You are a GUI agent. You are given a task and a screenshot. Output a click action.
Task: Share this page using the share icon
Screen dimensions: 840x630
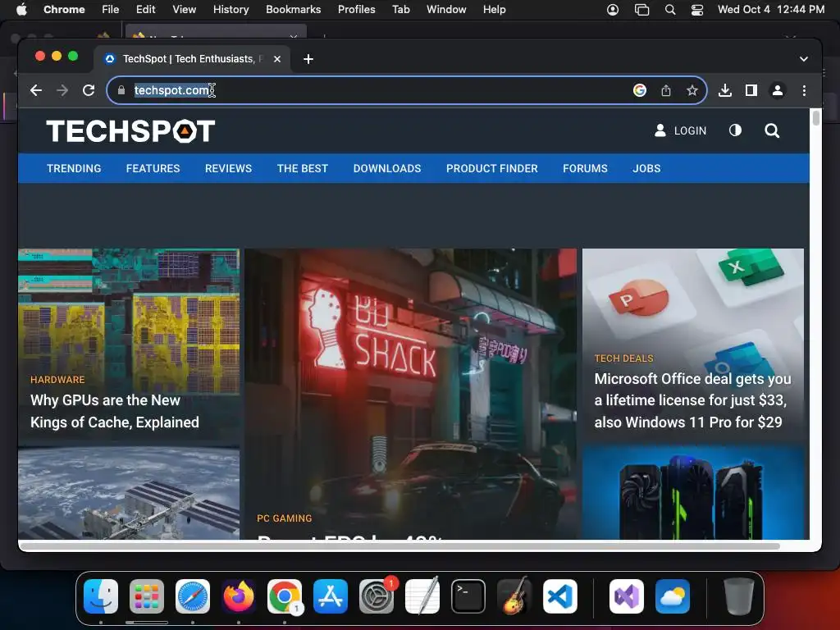tap(666, 90)
